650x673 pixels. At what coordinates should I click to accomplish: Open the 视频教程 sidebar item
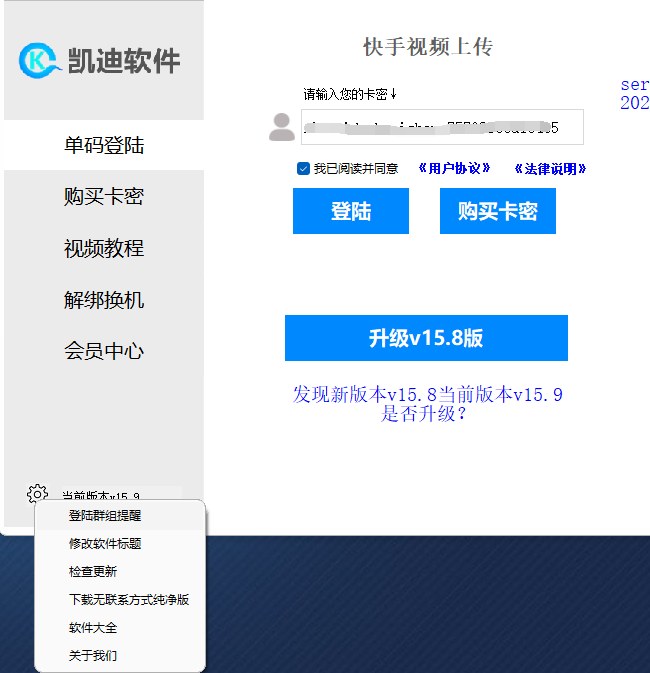tap(104, 248)
